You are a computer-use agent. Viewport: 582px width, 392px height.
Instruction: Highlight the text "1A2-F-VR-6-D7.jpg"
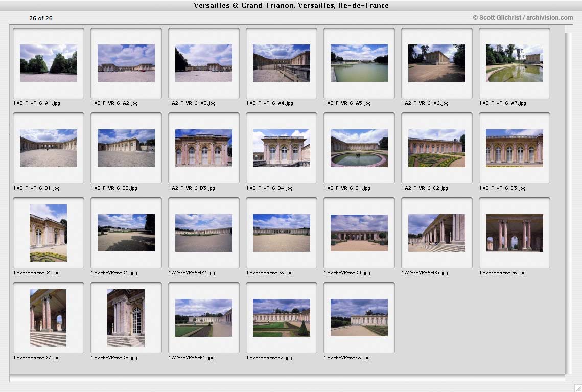click(x=36, y=358)
